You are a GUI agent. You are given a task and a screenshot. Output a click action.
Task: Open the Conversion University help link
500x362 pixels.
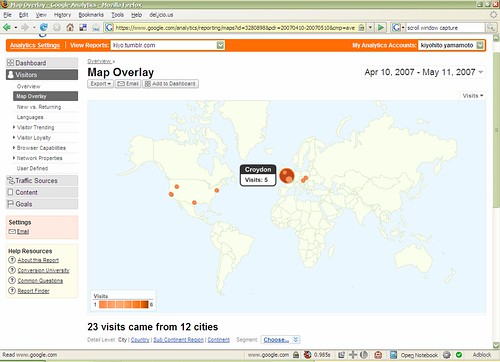pos(43,270)
